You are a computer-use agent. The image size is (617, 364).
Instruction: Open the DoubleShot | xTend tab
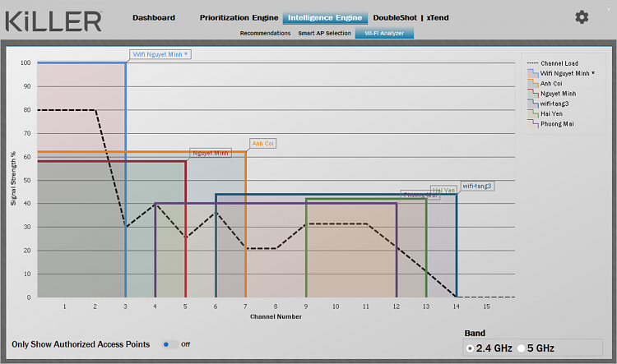pos(411,18)
